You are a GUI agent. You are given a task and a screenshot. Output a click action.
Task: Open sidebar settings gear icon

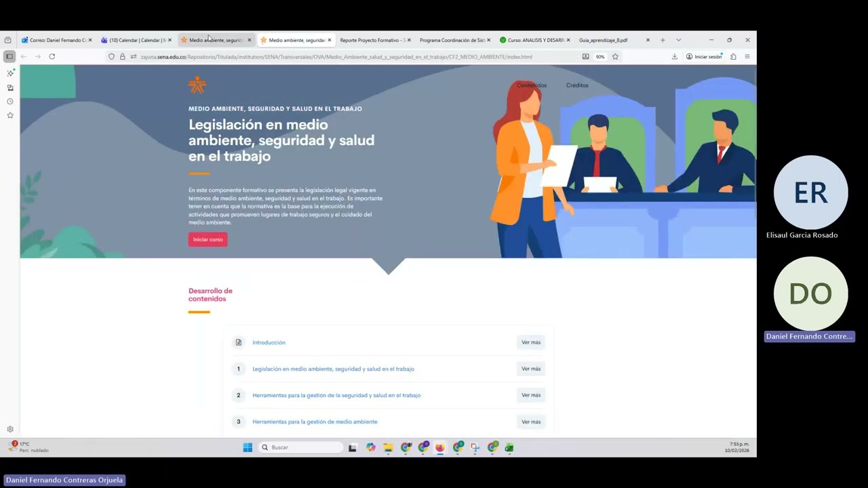(10, 429)
